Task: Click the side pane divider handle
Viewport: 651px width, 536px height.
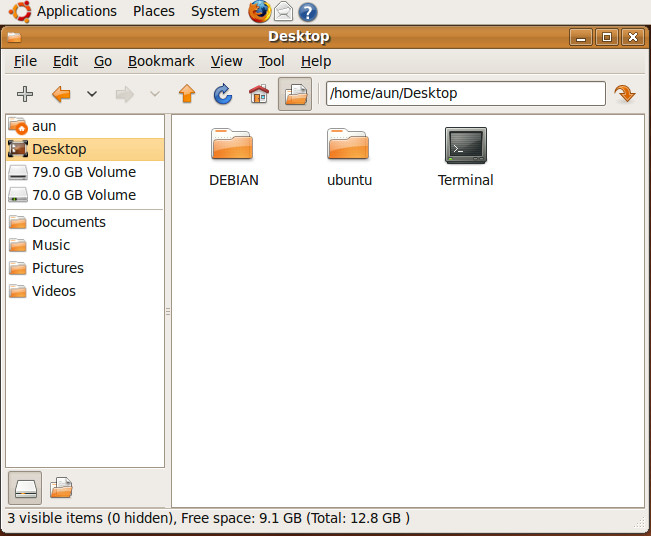Action: (x=168, y=311)
